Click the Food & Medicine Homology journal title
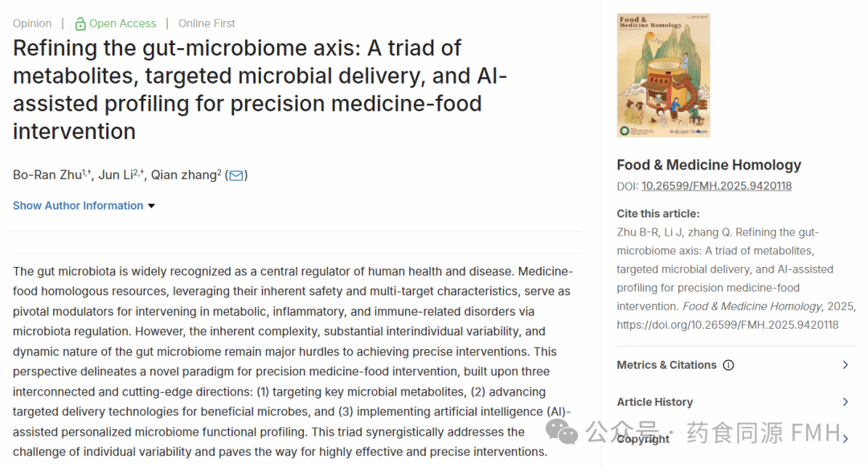 pyautogui.click(x=709, y=165)
